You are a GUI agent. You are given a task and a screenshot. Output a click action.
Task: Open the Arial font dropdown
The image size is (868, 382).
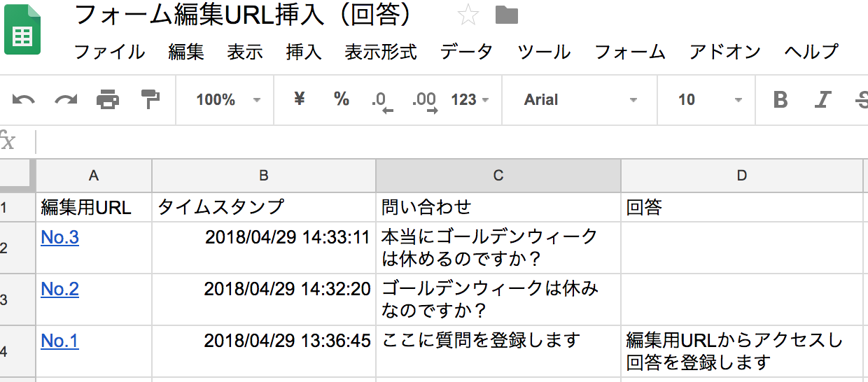coord(580,100)
